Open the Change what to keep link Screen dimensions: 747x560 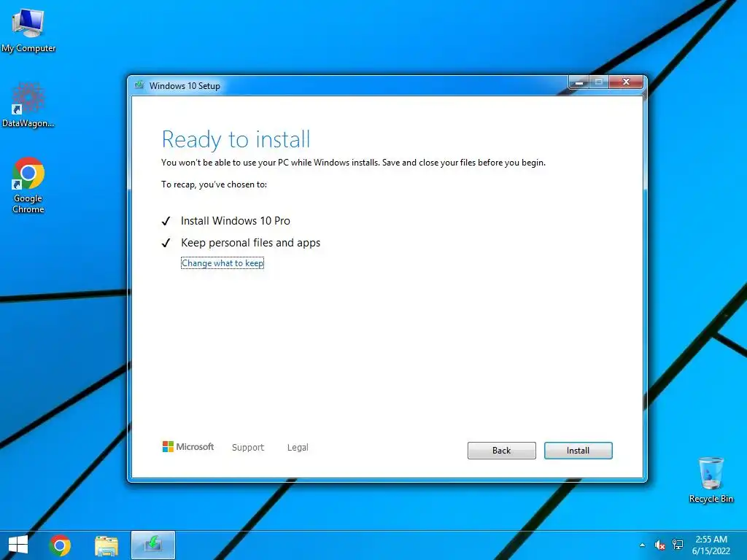point(222,262)
